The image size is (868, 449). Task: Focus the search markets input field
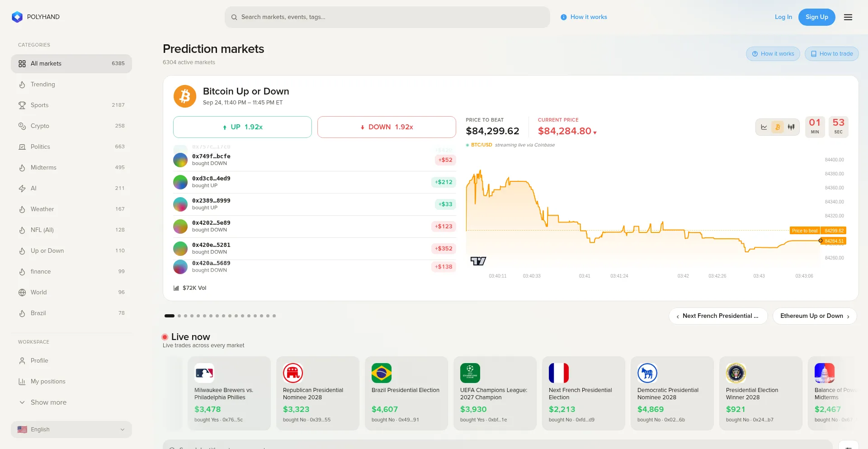387,17
